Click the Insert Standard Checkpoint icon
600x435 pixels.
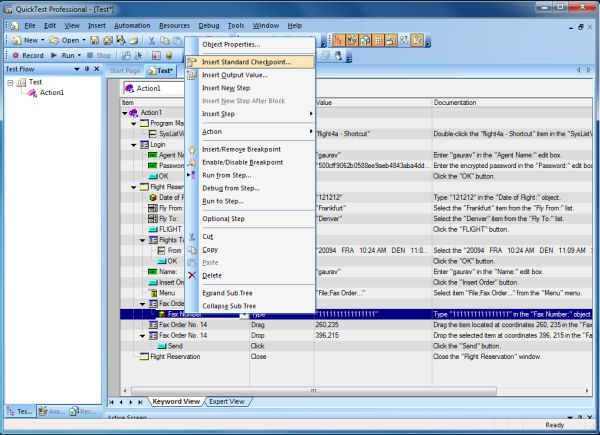[x=192, y=62]
